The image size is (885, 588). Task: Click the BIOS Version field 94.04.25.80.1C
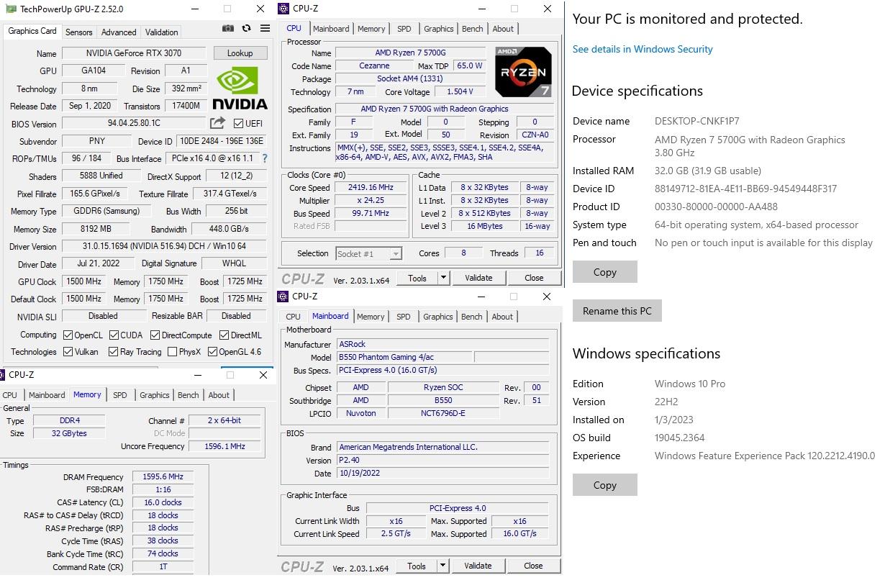coord(134,123)
